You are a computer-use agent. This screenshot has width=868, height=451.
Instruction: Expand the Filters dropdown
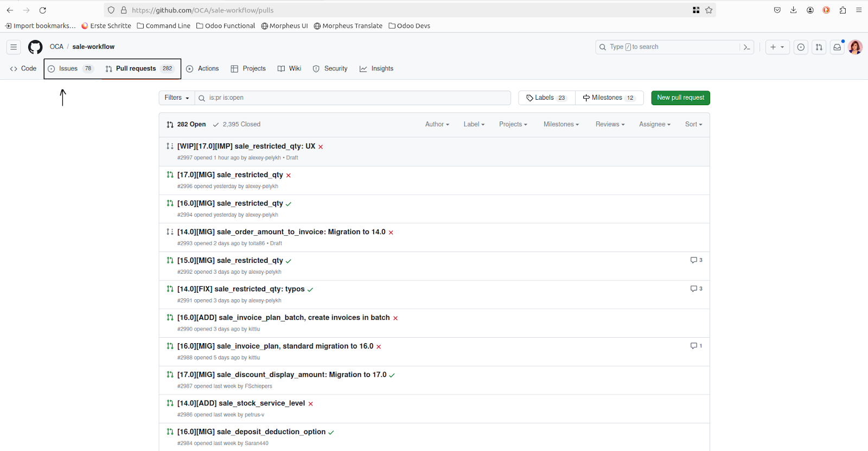(x=177, y=98)
